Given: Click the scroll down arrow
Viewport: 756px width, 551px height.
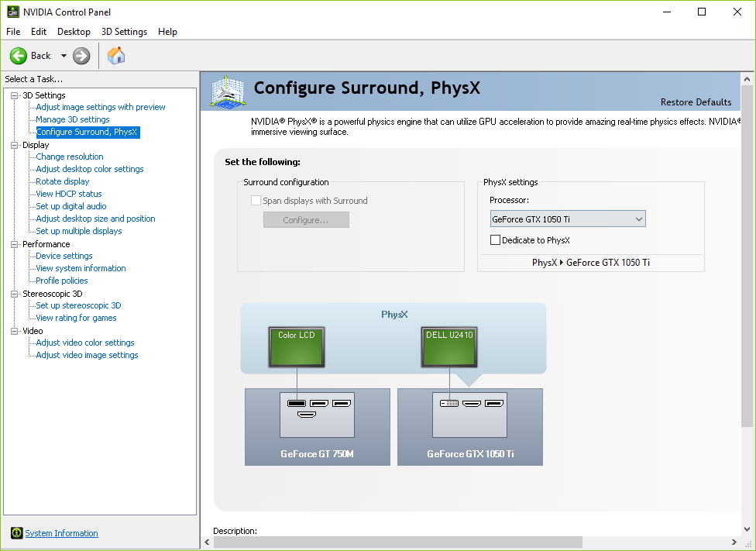Looking at the screenshot, I should point(747,529).
